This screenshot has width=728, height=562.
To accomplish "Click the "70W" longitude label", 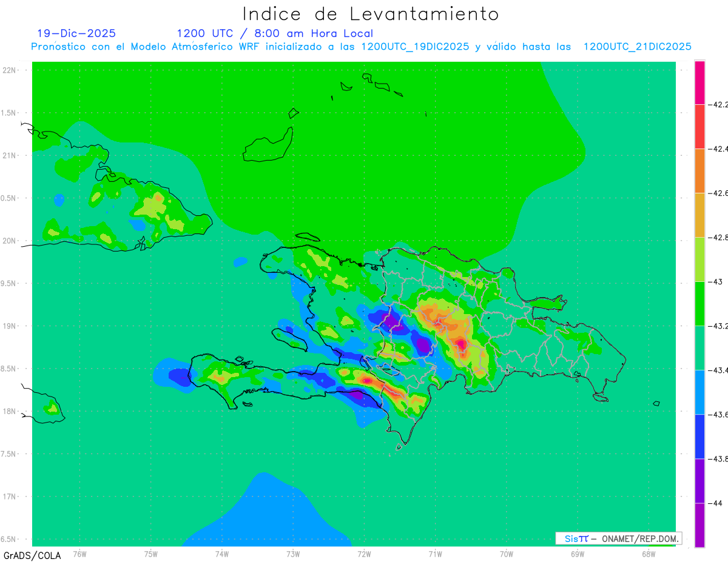I will (507, 553).
